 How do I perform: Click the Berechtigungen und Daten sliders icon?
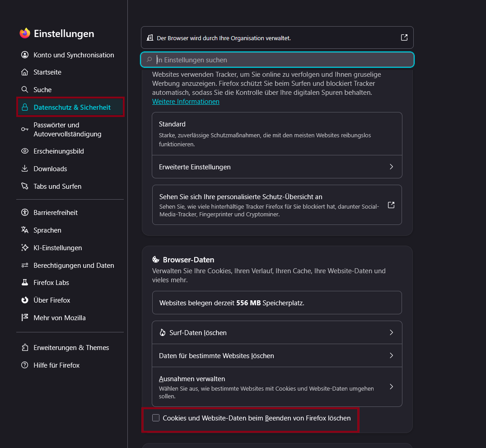pos(25,265)
